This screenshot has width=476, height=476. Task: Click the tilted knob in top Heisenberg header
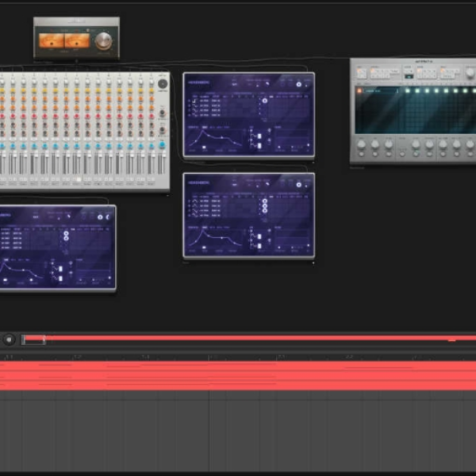coord(267,83)
